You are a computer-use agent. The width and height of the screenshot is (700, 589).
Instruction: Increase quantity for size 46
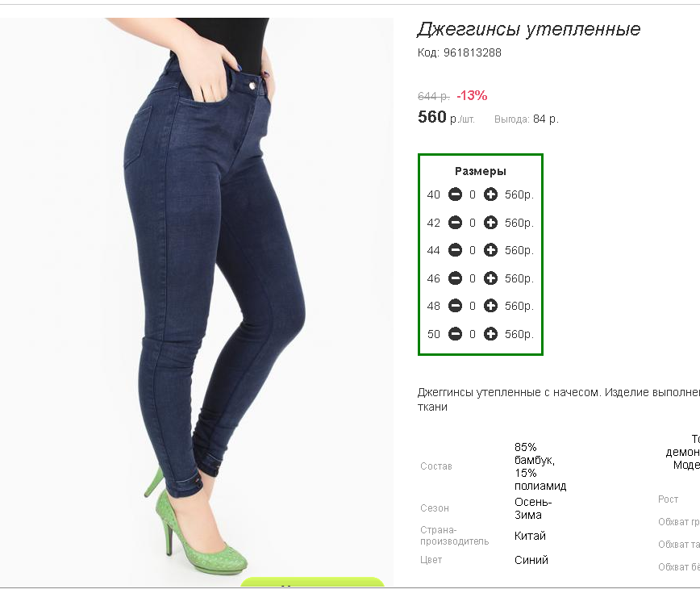(490, 278)
